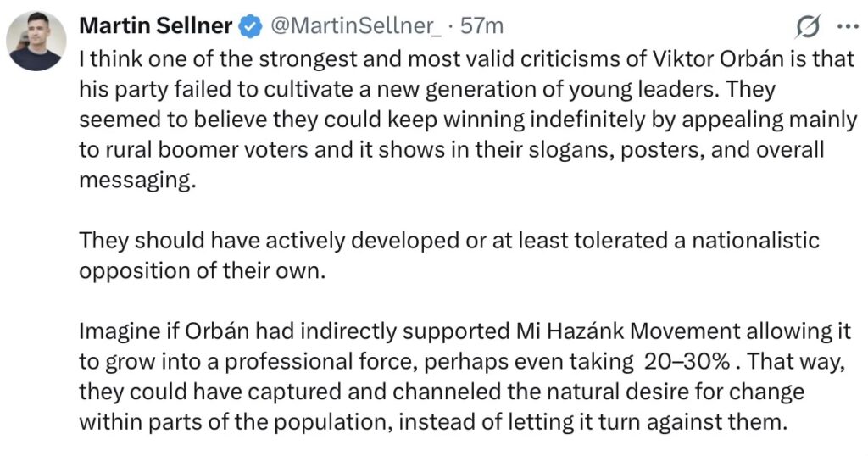The width and height of the screenshot is (868, 456).
Task: Click the Grok explain icon
Action: pyautogui.click(x=808, y=26)
